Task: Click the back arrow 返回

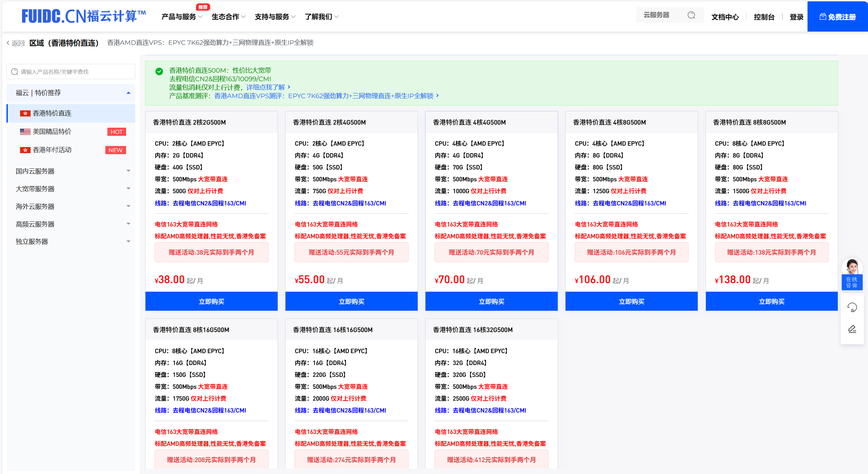Action: click(15, 43)
